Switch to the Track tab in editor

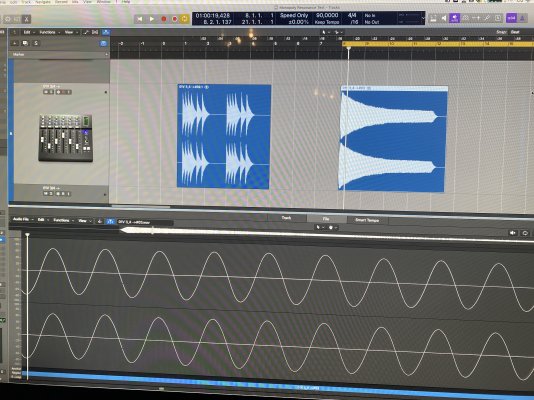tap(286, 218)
